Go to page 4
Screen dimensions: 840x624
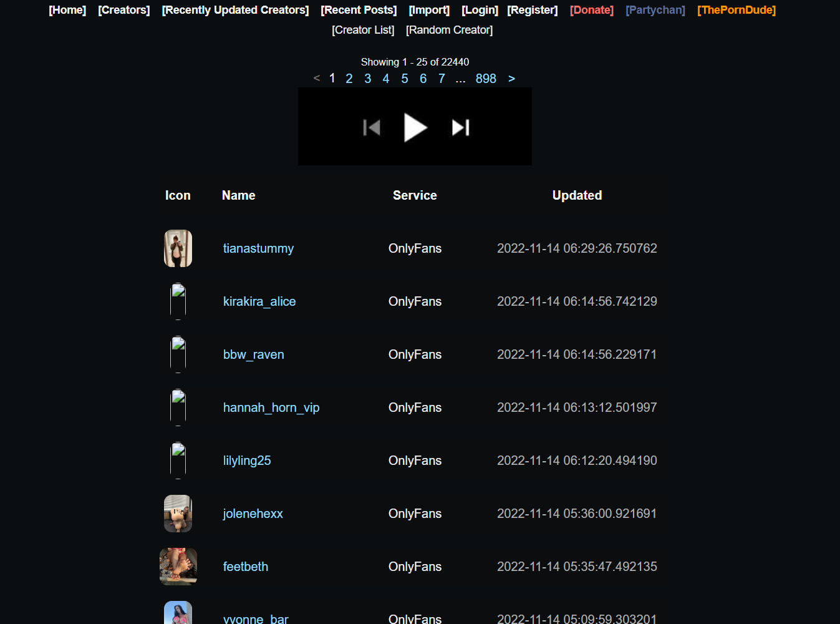(386, 79)
